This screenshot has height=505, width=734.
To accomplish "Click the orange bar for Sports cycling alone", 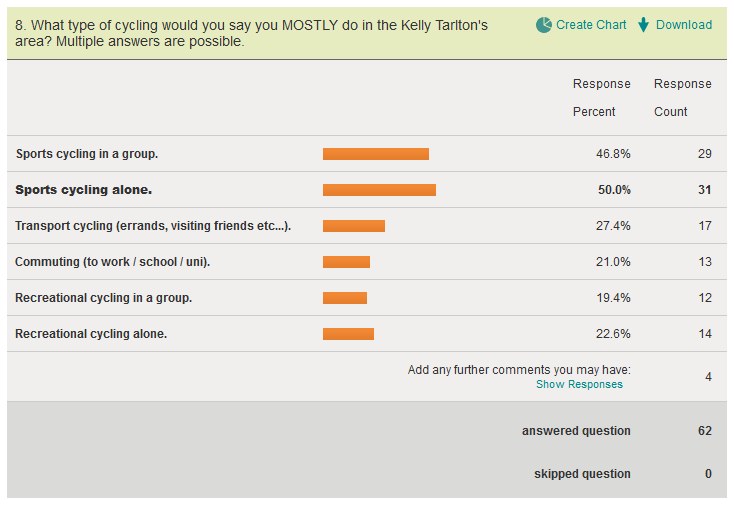I will (379, 190).
